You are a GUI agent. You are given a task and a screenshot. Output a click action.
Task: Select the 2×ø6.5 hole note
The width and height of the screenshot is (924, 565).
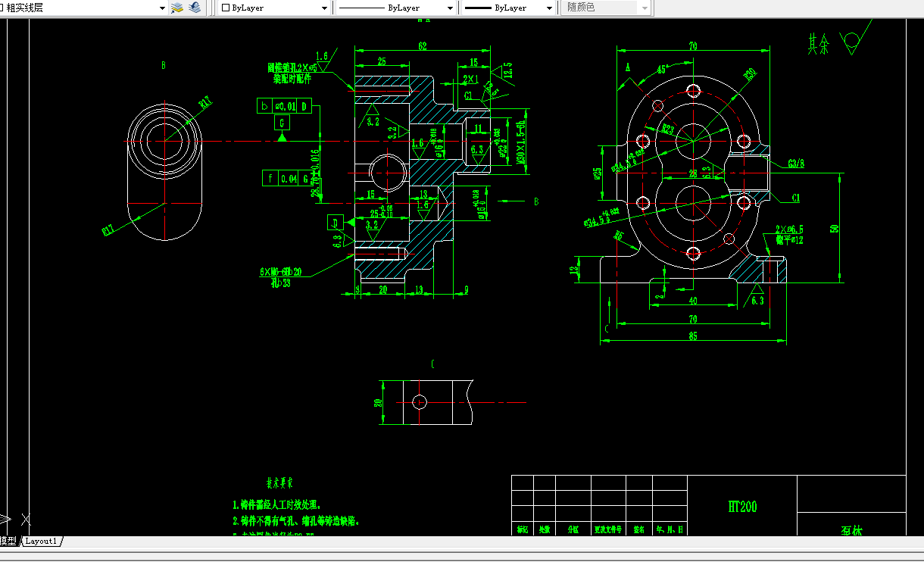click(x=789, y=229)
